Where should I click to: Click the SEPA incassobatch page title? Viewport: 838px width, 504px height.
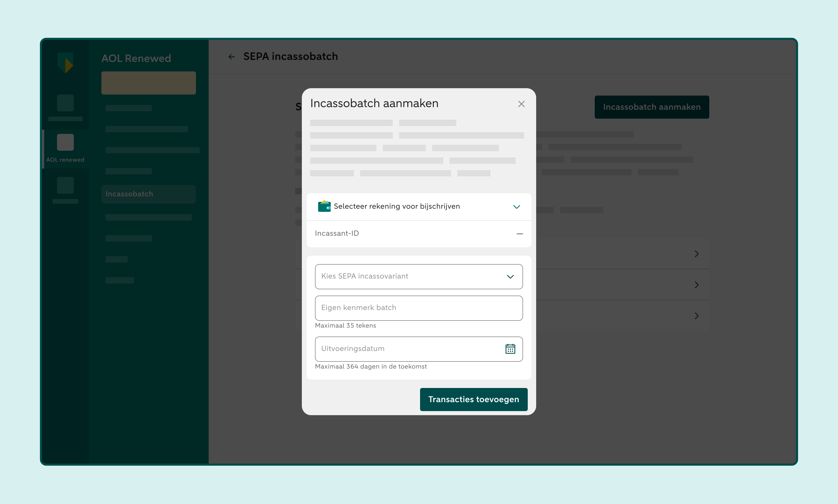tap(291, 56)
